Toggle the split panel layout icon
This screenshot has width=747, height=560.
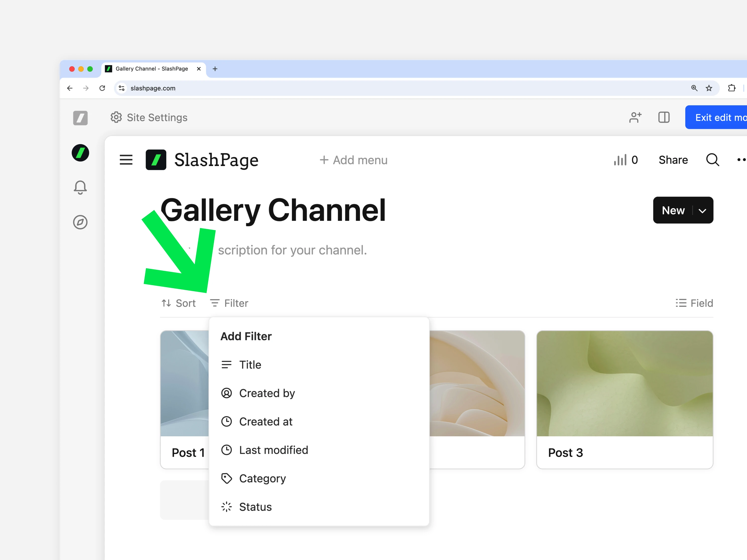(x=664, y=117)
